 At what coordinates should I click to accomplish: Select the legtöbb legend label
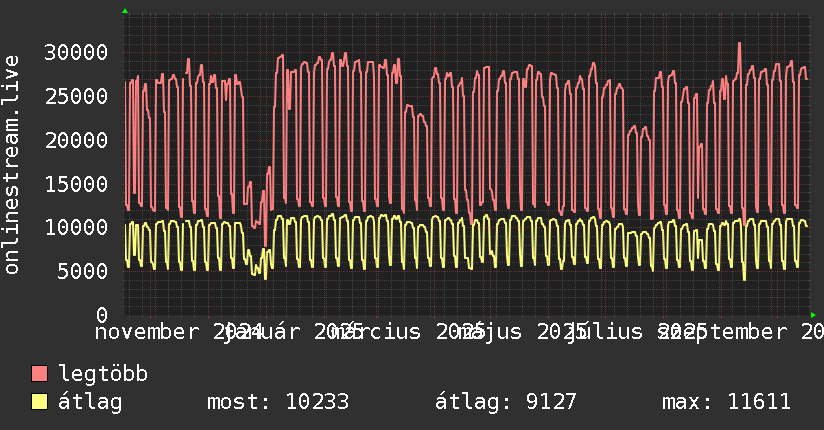coord(103,374)
